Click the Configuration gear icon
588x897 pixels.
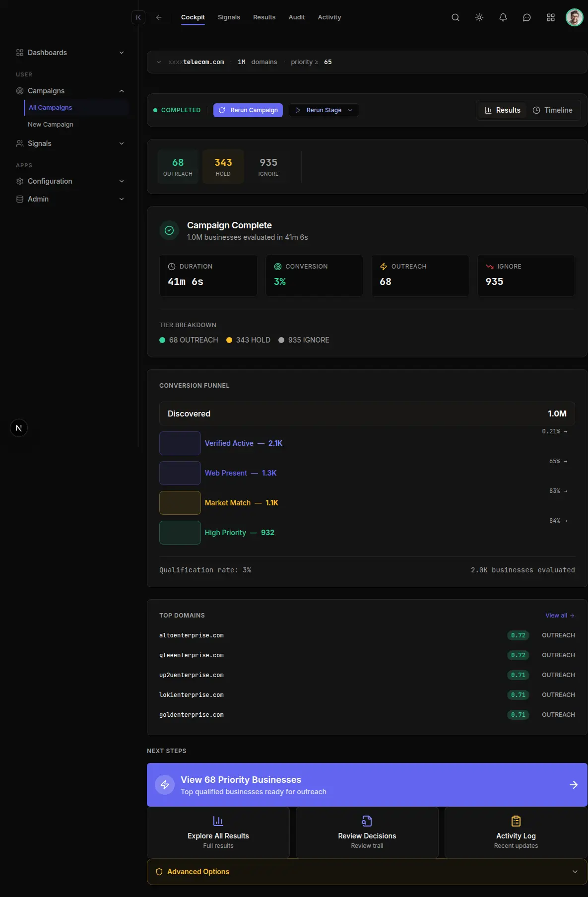20,181
